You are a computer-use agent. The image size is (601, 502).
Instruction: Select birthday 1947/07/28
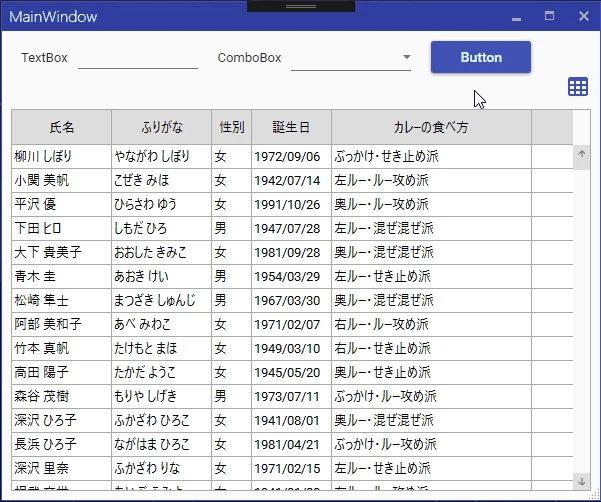point(291,228)
